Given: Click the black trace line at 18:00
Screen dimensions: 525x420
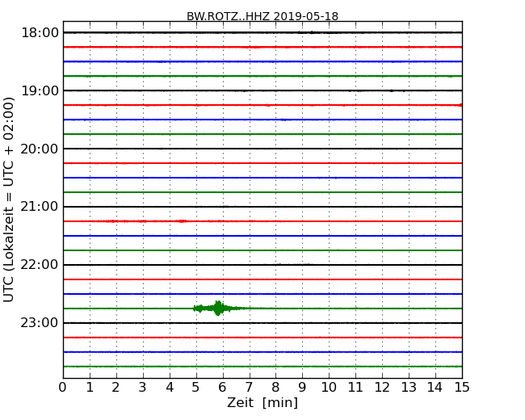Looking at the screenshot, I should [262, 32].
